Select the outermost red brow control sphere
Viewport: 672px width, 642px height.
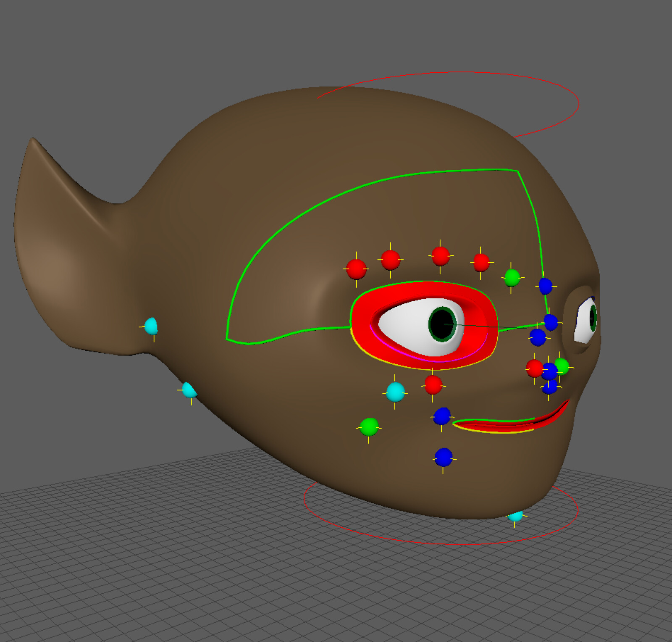click(356, 269)
